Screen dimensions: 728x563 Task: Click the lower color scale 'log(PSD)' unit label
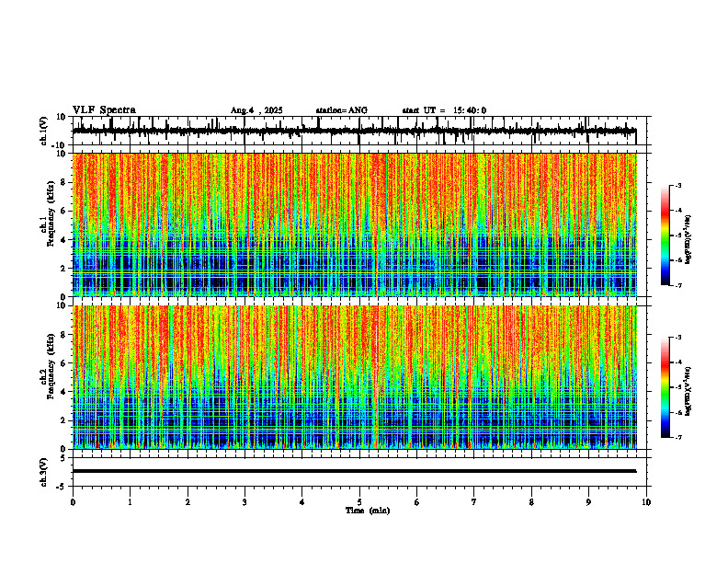688,391
